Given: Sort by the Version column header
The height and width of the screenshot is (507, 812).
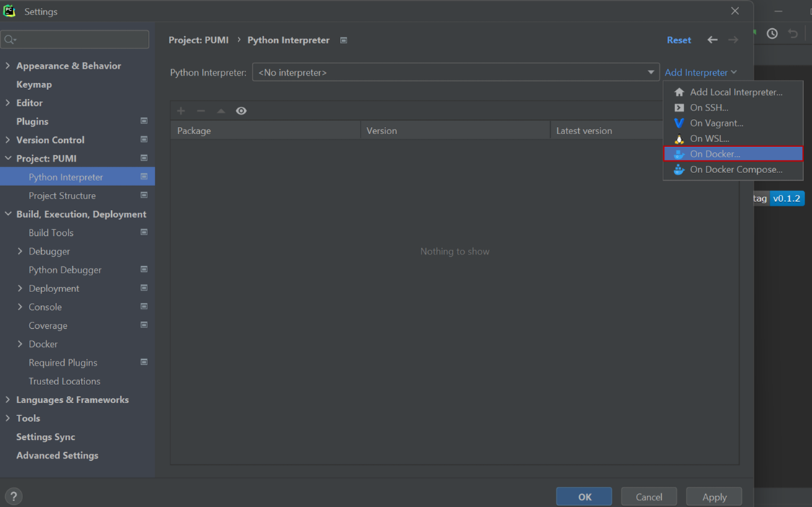Looking at the screenshot, I should pos(455,131).
